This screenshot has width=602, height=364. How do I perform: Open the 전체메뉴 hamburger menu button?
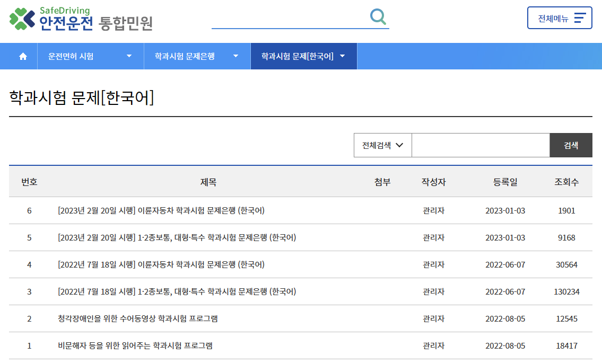pos(560,17)
